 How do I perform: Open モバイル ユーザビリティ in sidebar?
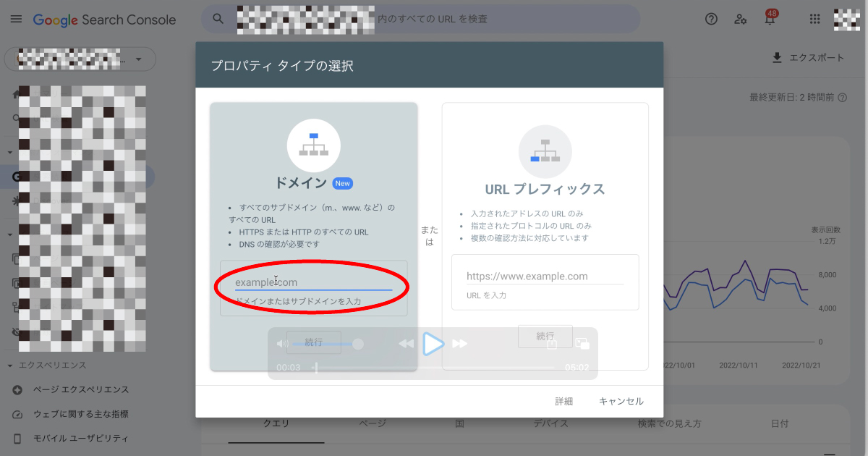tap(81, 439)
